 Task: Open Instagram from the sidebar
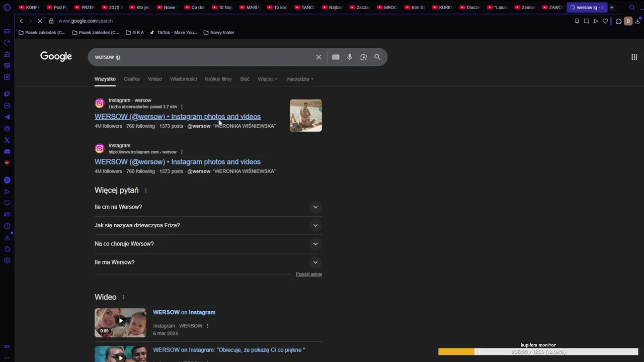(7, 129)
